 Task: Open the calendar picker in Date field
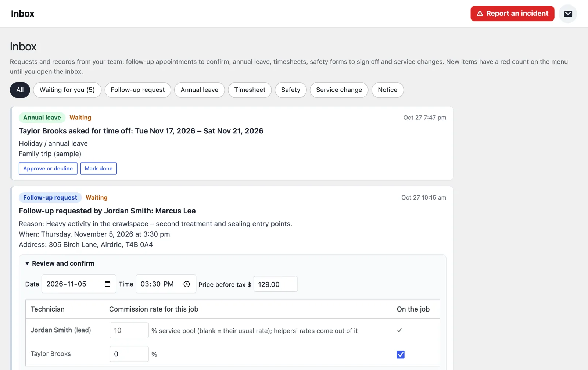107,284
